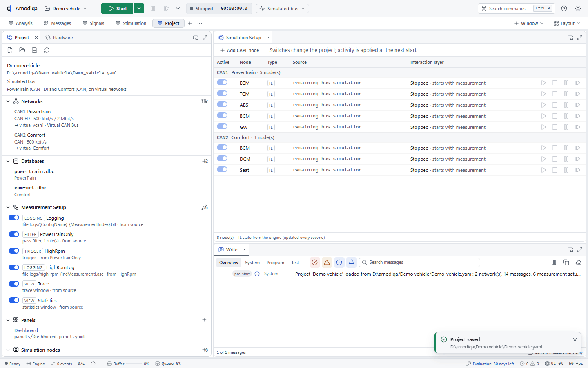Viewport: 588px width, 368px height.
Task: Toggle info messages filter in Write window
Action: click(339, 263)
